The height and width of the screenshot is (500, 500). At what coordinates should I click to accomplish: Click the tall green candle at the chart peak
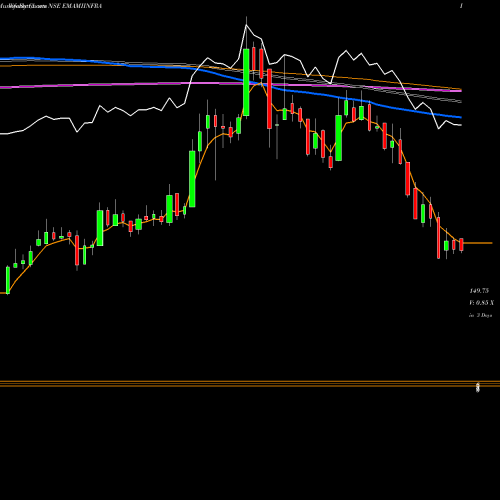pyautogui.click(x=246, y=82)
